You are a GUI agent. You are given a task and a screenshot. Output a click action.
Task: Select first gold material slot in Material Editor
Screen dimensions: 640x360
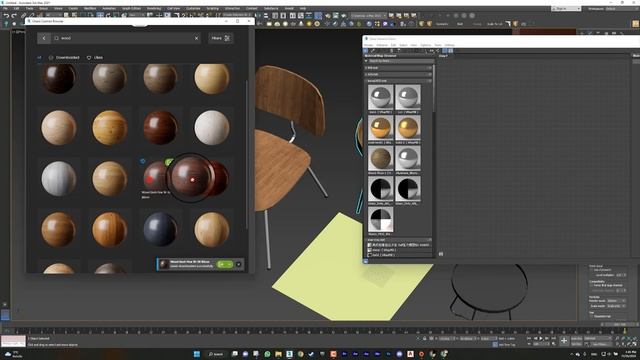pos(380,128)
